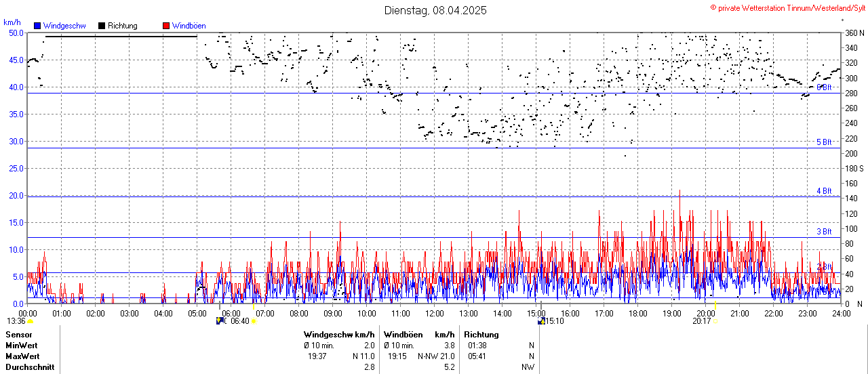Screen dimensions: 868x374
Task: Click the 05:41 MaxWert direction time
Action: coord(477,356)
